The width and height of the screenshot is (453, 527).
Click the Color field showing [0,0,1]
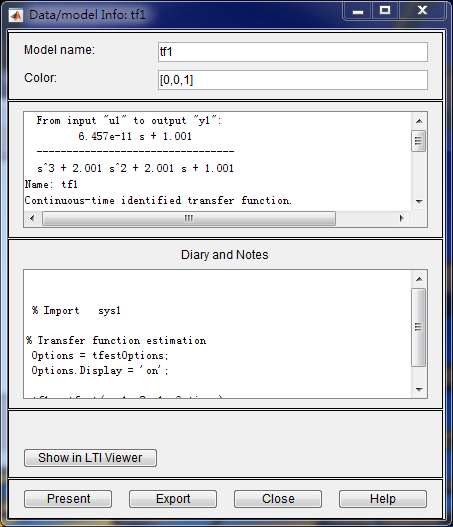click(293, 80)
